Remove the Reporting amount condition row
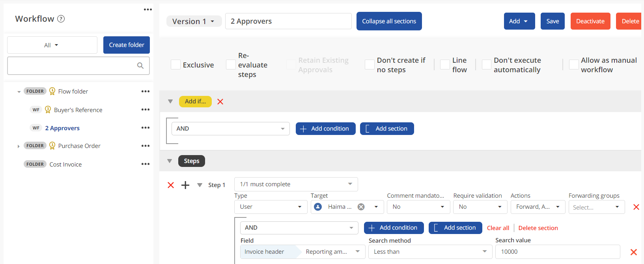Viewport: 644px width, 264px height. click(633, 252)
